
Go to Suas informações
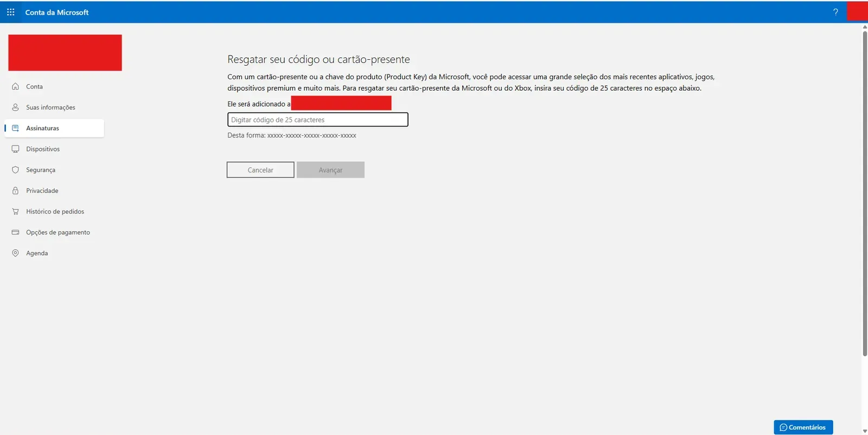[54, 107]
